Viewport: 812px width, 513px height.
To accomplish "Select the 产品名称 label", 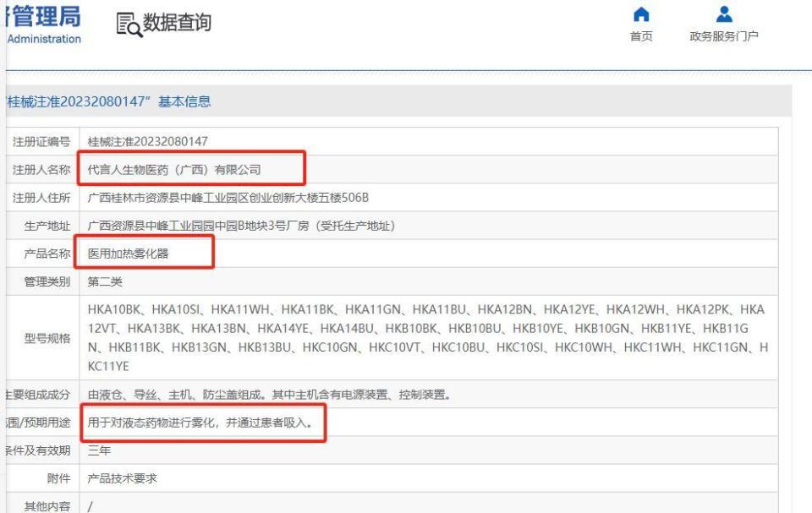I will coord(47,254).
